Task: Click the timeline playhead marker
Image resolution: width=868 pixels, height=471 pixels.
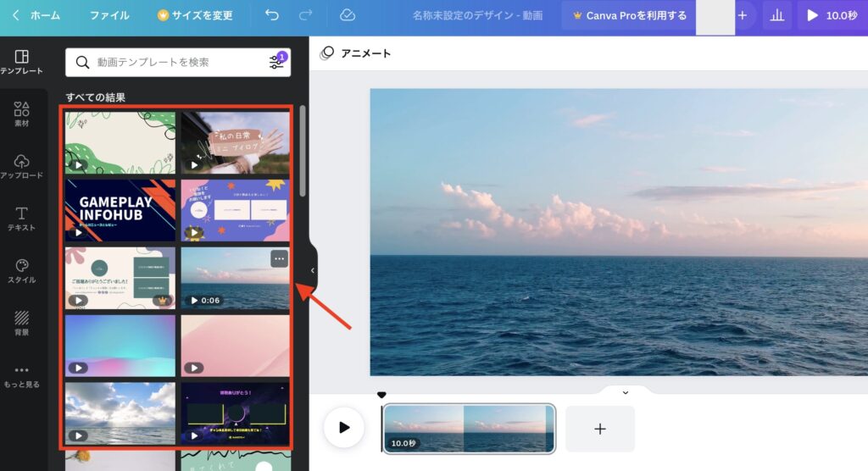Action: tap(381, 395)
